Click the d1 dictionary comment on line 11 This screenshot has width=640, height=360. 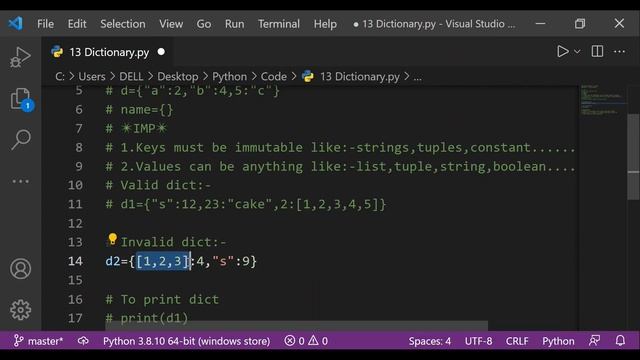[245, 204]
